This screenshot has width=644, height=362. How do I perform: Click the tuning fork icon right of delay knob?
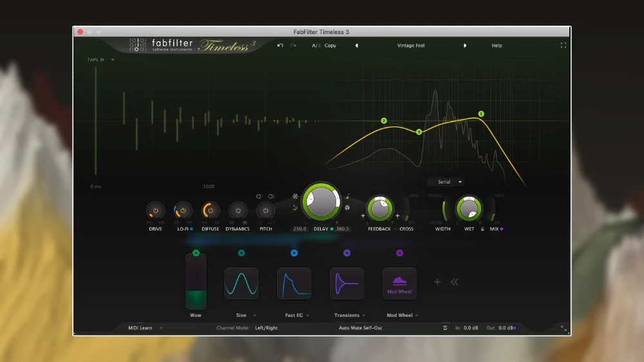(x=348, y=196)
